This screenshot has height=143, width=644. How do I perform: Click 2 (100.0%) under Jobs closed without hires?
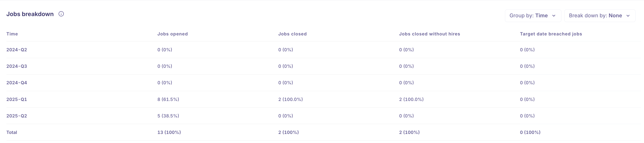411,100
